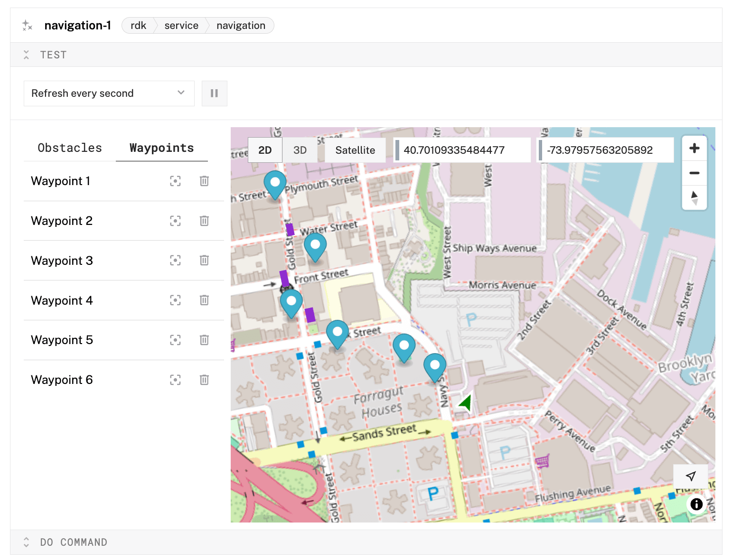Open the Refresh every second dropdown
Screen dimensions: 732x560
[109, 93]
